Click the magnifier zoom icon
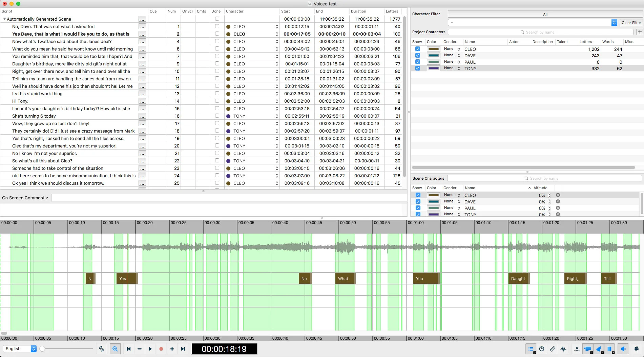 pyautogui.click(x=115, y=349)
